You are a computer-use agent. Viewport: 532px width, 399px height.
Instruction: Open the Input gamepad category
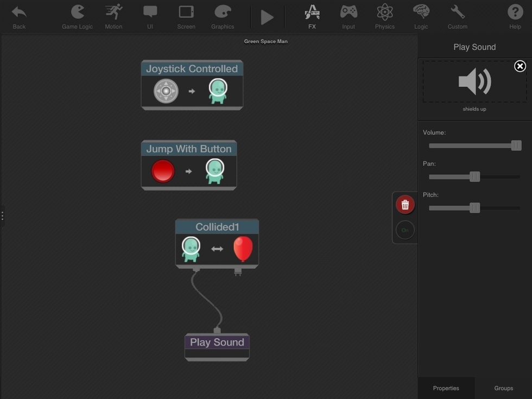pos(349,16)
